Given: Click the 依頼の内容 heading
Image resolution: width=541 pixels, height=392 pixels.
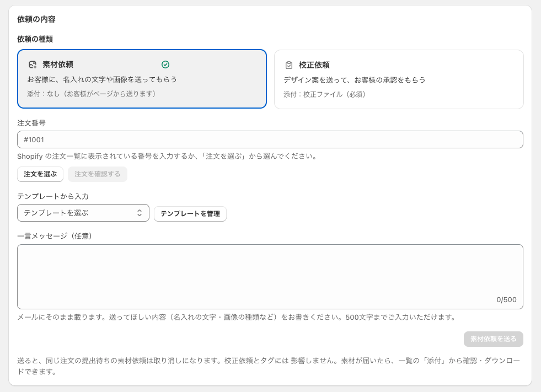Looking at the screenshot, I should click(x=36, y=19).
